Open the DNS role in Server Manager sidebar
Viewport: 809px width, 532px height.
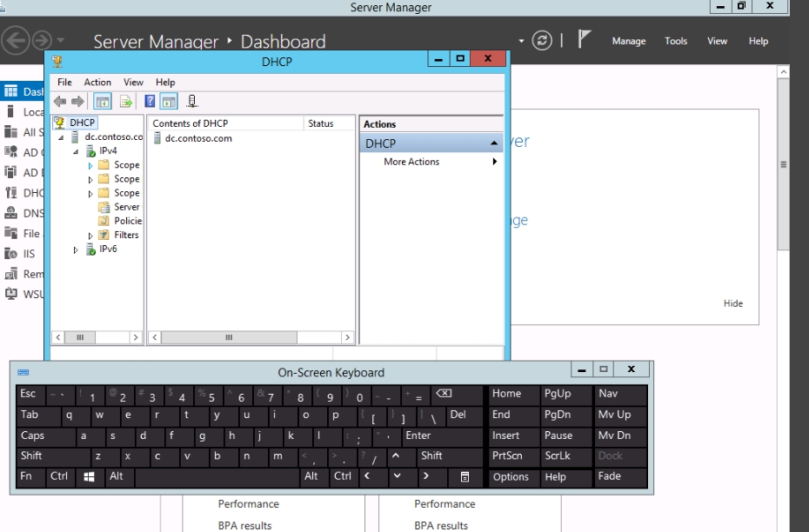coord(23,213)
